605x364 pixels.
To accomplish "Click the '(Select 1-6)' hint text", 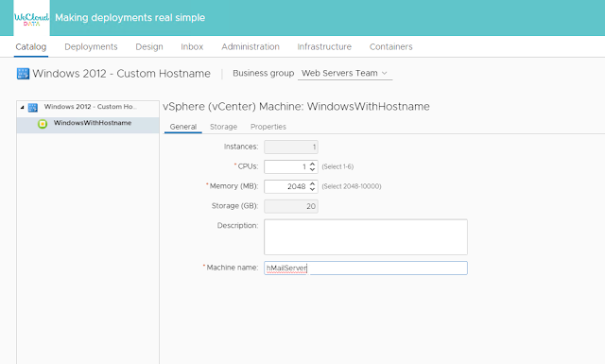I will coord(337,166).
